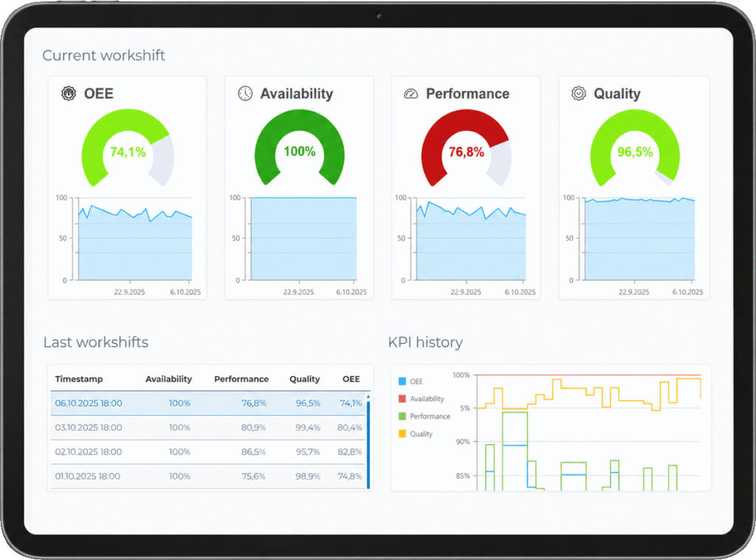The height and width of the screenshot is (560, 756).
Task: Click the 95,7% quality cell
Action: coord(308,452)
